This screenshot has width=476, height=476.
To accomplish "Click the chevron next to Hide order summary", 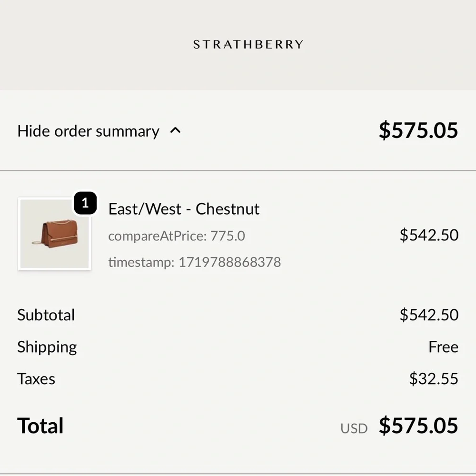I will (x=176, y=130).
